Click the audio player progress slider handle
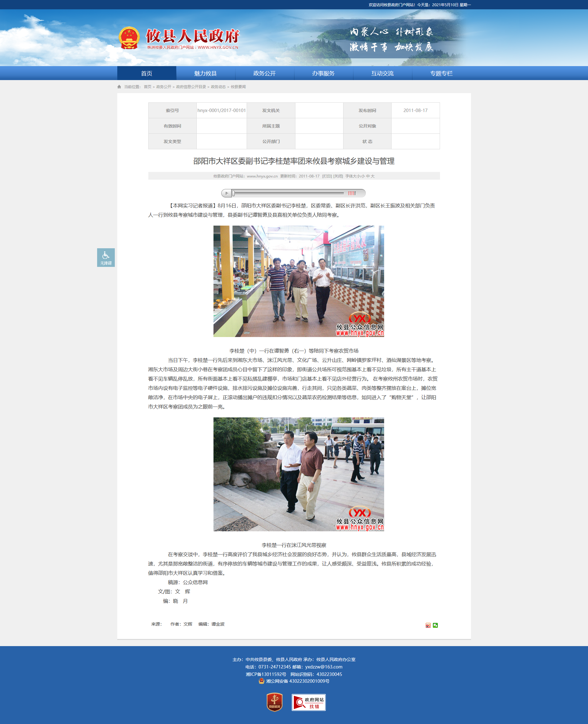 click(x=233, y=193)
